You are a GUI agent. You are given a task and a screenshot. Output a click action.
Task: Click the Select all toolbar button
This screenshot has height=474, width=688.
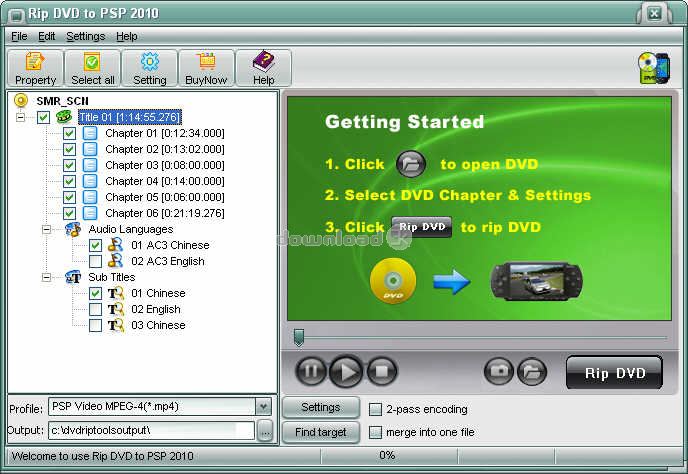pos(93,68)
